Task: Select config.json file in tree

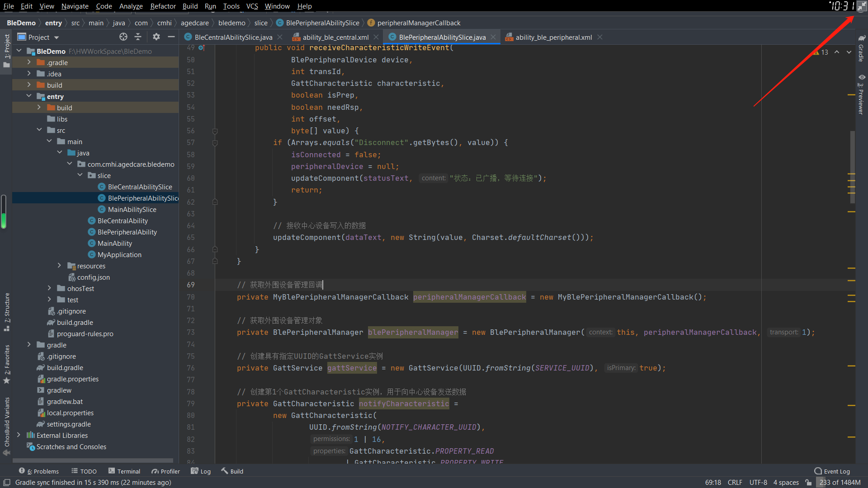Action: click(x=93, y=277)
